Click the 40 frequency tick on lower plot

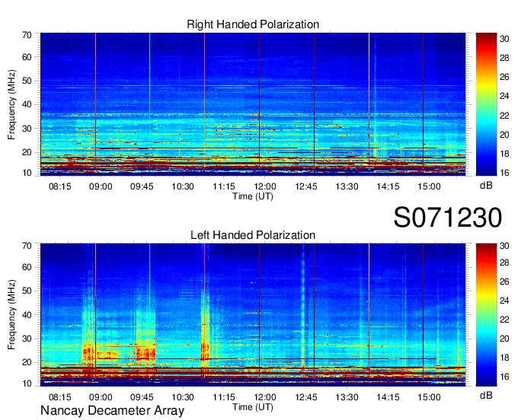(27, 315)
